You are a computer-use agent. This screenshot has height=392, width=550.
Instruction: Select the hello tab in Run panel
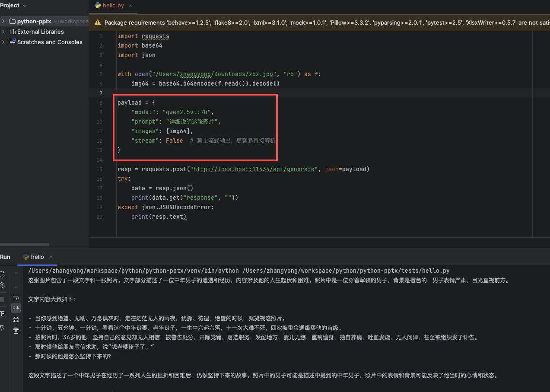[37, 257]
